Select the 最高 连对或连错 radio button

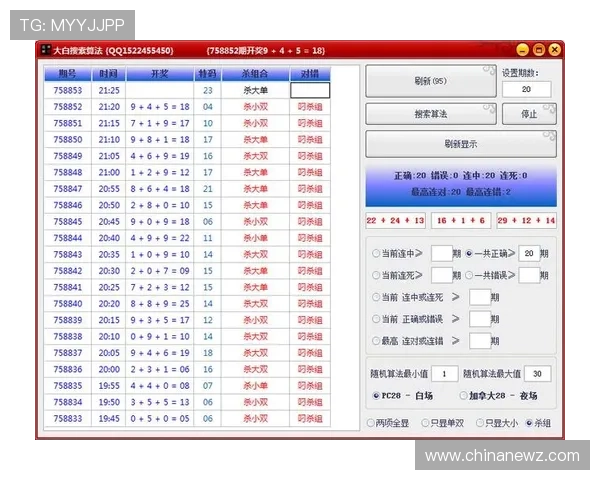[x=376, y=341]
